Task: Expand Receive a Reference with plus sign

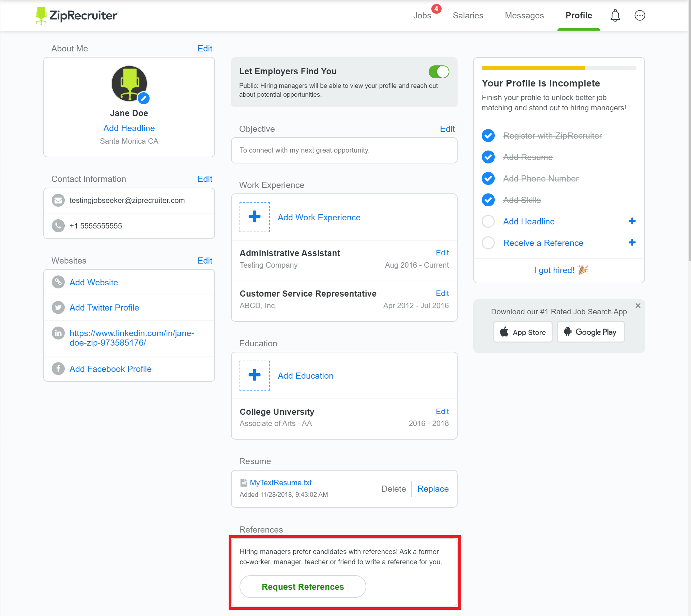Action: [632, 242]
